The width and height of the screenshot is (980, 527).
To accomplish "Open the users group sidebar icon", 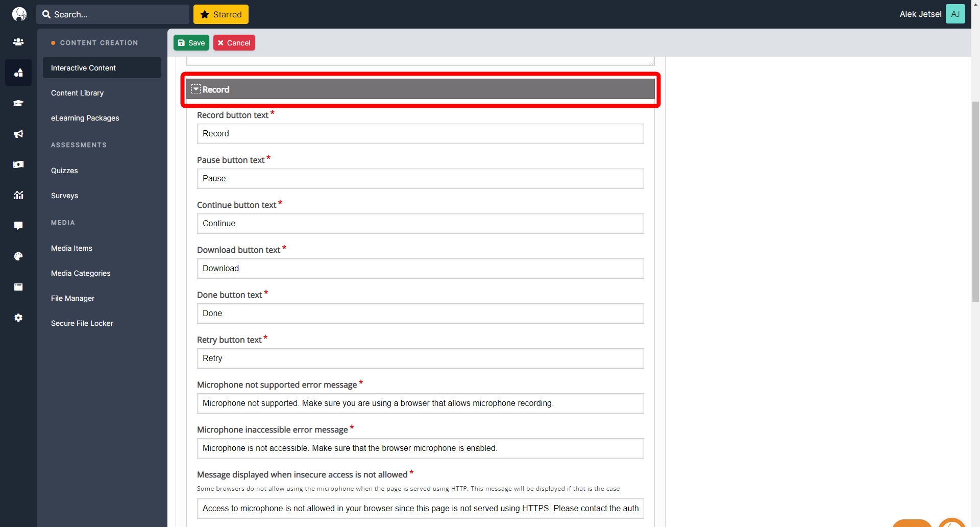I will pos(18,42).
